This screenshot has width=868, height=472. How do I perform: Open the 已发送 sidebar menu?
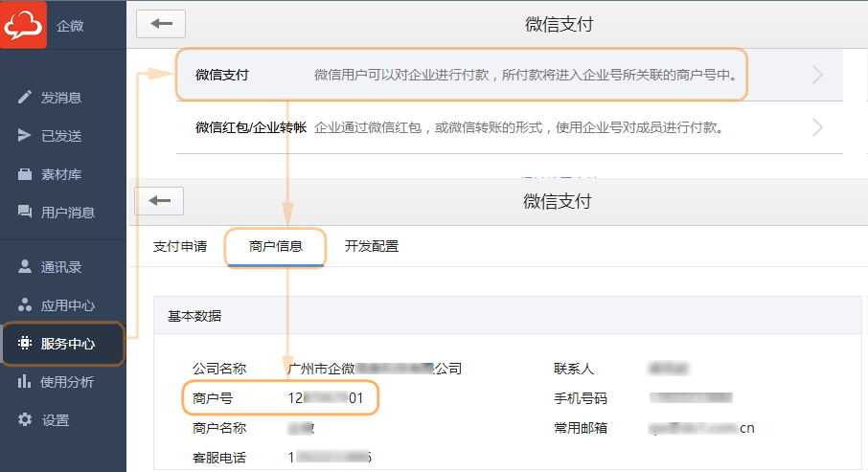[x=63, y=136]
